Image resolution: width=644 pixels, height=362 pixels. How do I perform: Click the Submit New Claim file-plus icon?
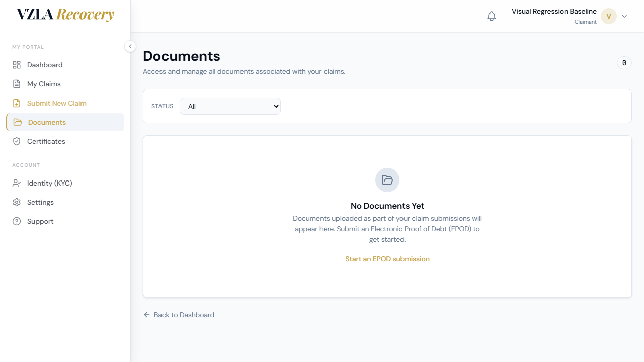tap(17, 103)
